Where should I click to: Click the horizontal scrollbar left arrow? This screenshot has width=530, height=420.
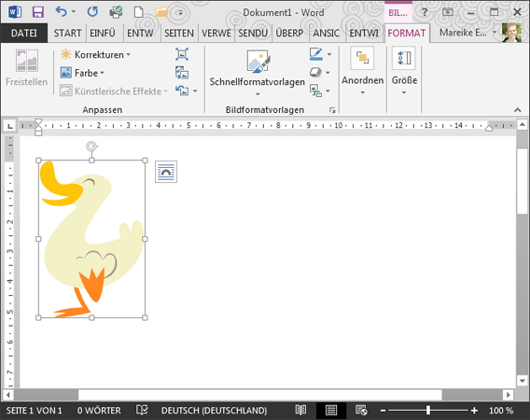tap(8, 395)
